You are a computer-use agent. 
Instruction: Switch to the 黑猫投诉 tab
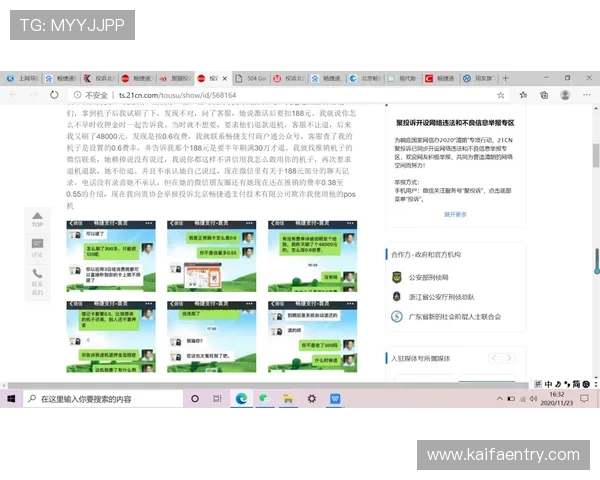click(x=175, y=78)
